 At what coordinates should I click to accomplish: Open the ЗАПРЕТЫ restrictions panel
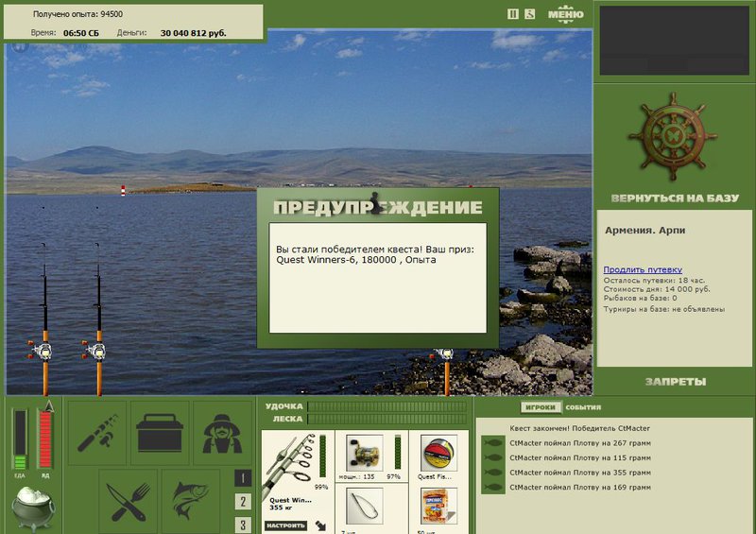[676, 382]
